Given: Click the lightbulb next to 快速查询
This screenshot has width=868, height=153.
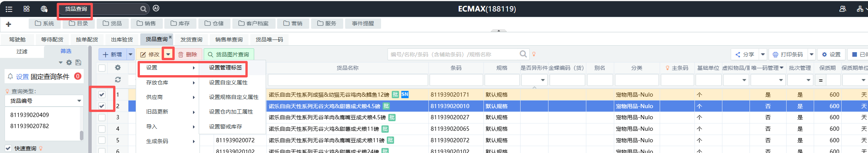Looking at the screenshot, I should click(41, 148).
